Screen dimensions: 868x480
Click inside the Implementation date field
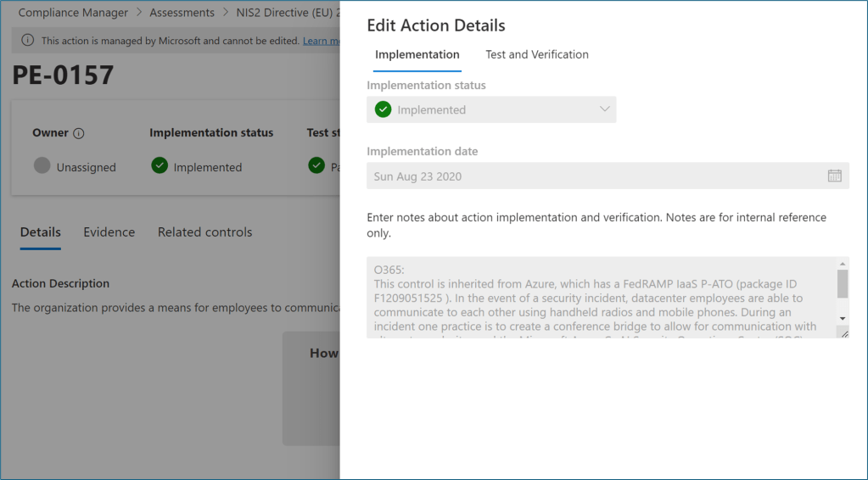tap(594, 176)
